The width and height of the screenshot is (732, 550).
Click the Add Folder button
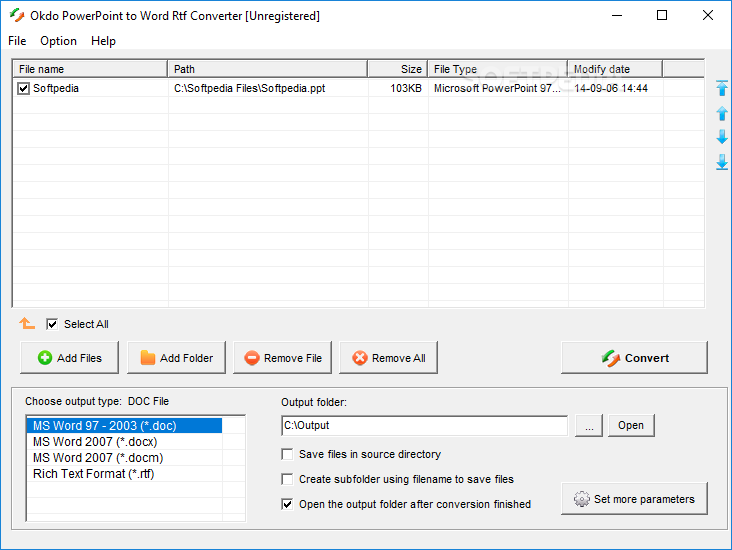point(176,358)
